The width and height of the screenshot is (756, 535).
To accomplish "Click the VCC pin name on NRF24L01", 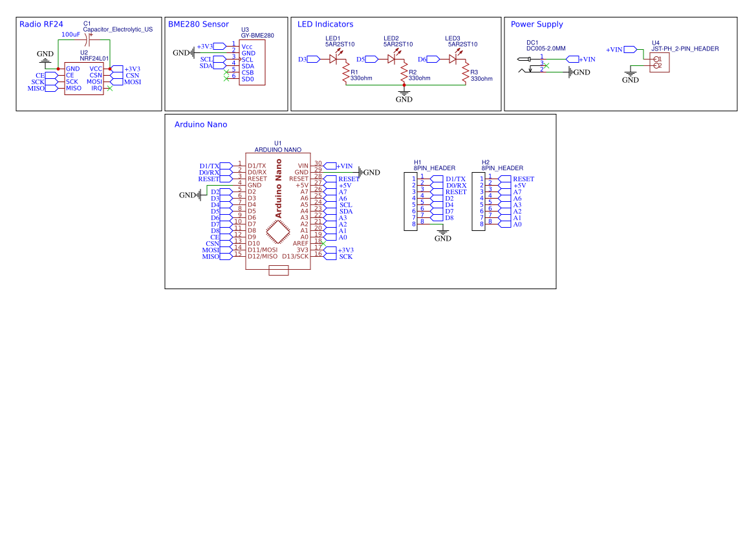I will tap(96, 69).
